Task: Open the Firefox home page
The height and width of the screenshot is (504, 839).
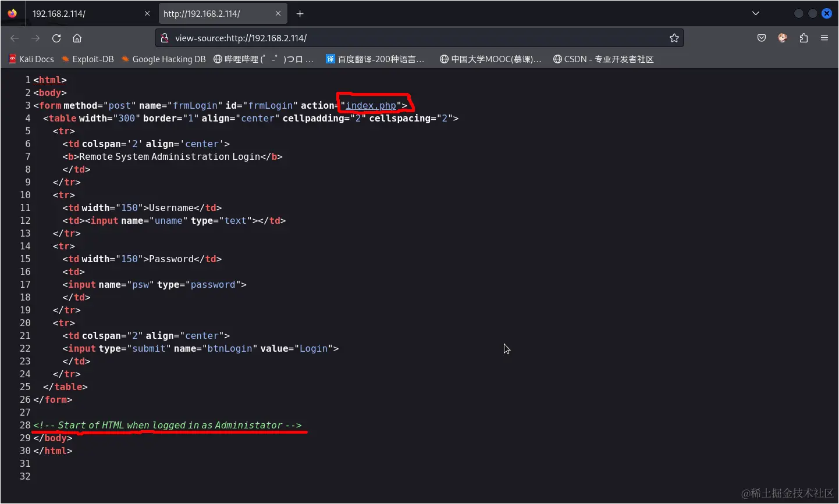Action: [77, 38]
